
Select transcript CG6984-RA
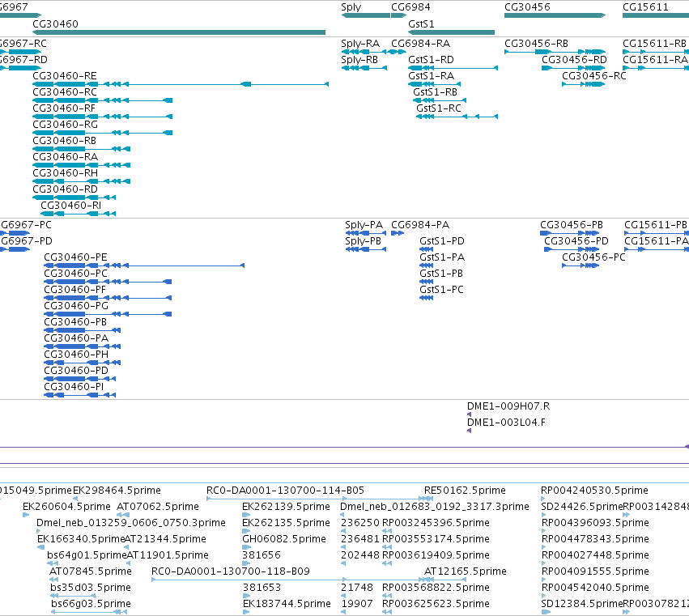pyautogui.click(x=420, y=44)
